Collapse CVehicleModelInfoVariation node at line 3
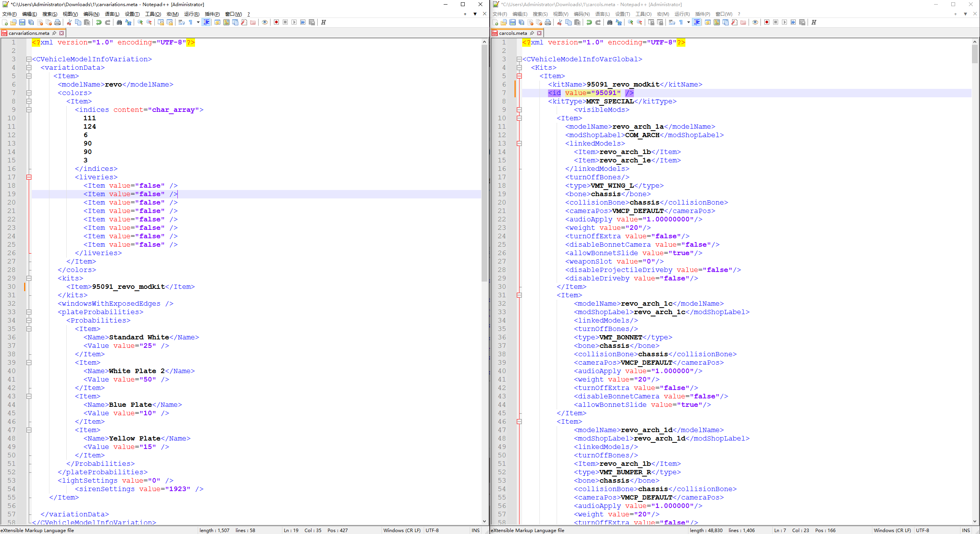This screenshot has height=534, width=980. pos(29,59)
